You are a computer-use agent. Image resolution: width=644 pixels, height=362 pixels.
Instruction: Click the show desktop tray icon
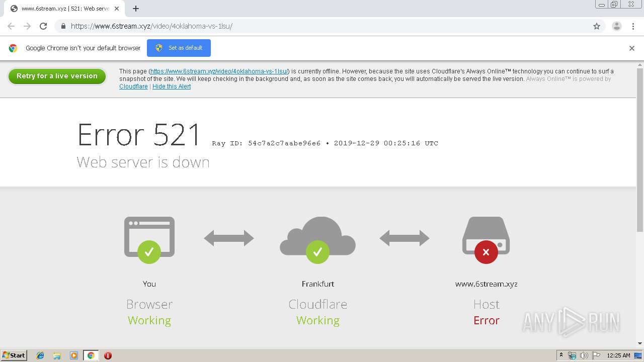click(638, 355)
